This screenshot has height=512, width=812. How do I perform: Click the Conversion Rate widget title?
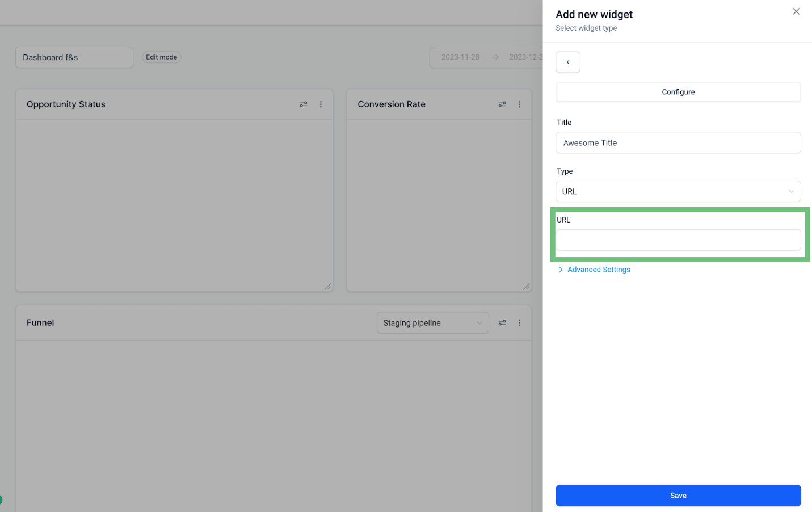click(x=392, y=104)
